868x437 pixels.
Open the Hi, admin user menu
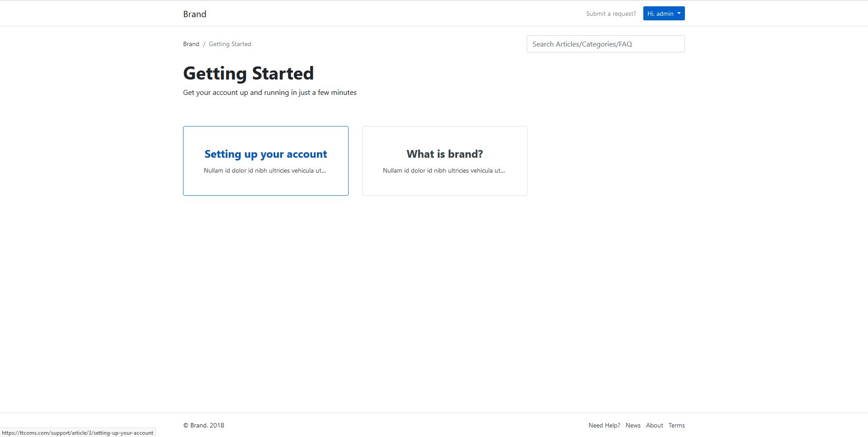(660, 14)
